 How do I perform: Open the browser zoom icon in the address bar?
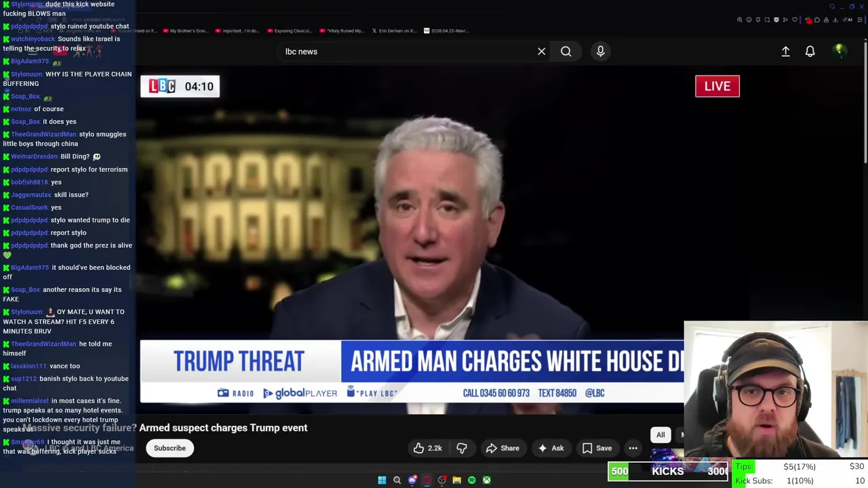tap(740, 20)
